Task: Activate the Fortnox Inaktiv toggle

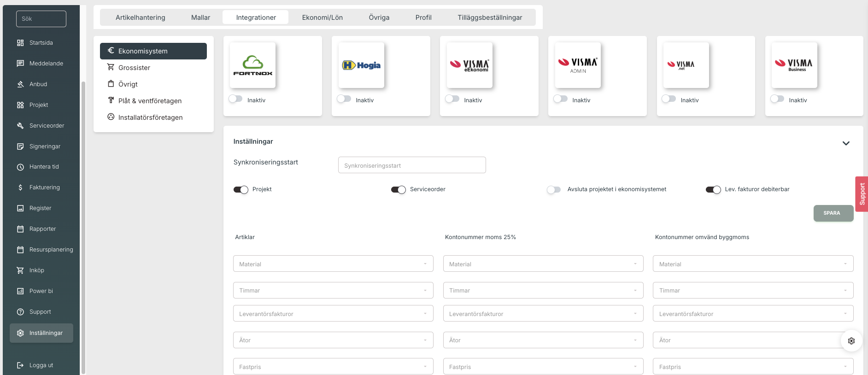Action: pyautogui.click(x=235, y=99)
